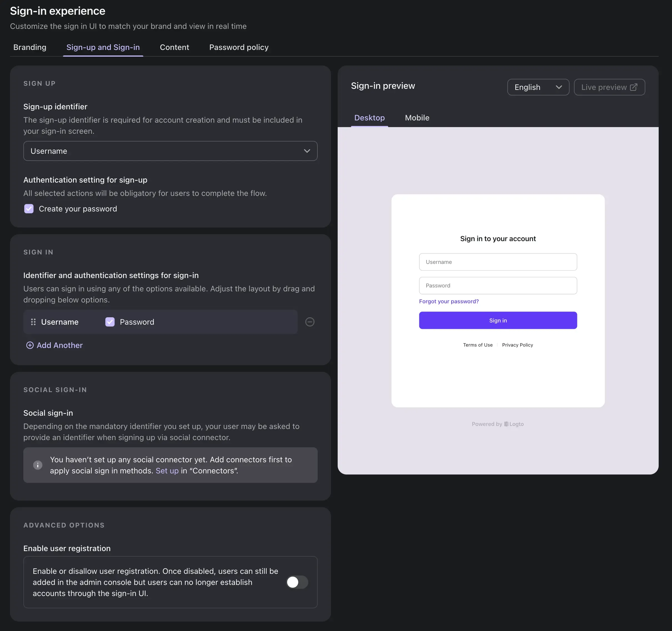Click the Desktop view icon in preview
The image size is (672, 631).
tap(369, 117)
